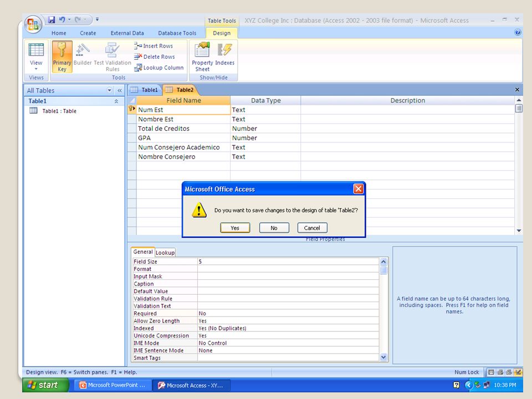Cancel the save changes dialog
The width and height of the screenshot is (532, 399).
(312, 228)
